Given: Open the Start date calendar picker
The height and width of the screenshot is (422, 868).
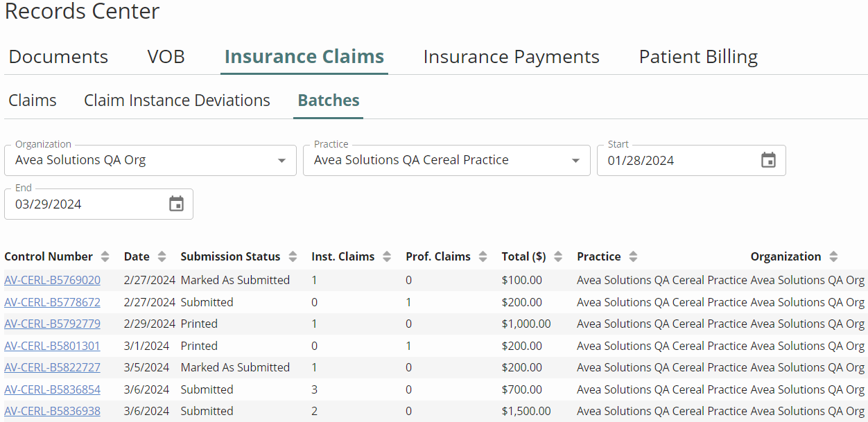Looking at the screenshot, I should pos(768,161).
